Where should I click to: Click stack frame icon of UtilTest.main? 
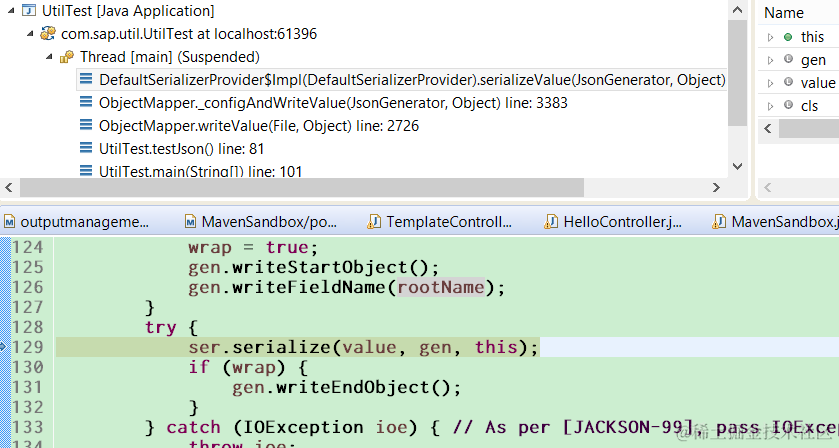pyautogui.click(x=86, y=171)
